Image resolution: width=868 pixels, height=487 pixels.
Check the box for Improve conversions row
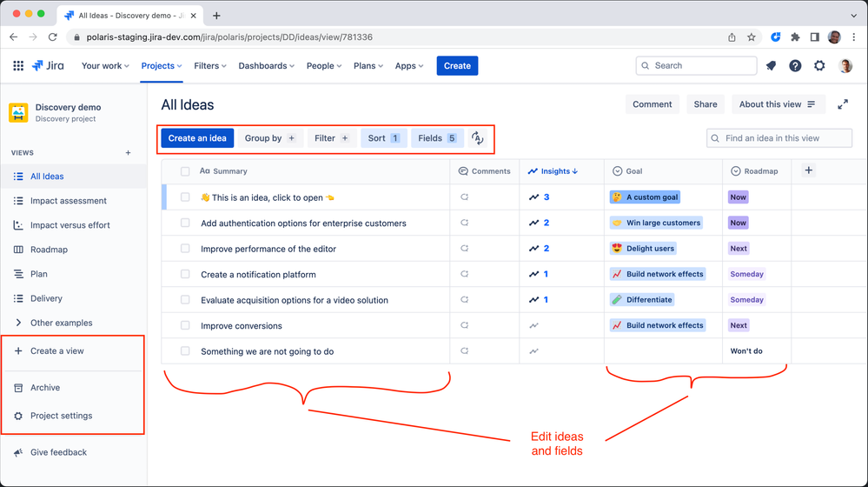coord(185,325)
